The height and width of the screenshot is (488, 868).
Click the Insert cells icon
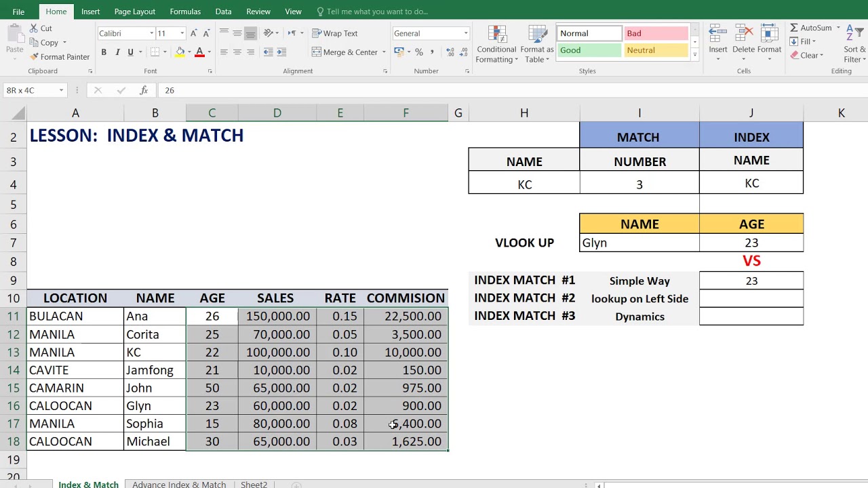(x=717, y=35)
